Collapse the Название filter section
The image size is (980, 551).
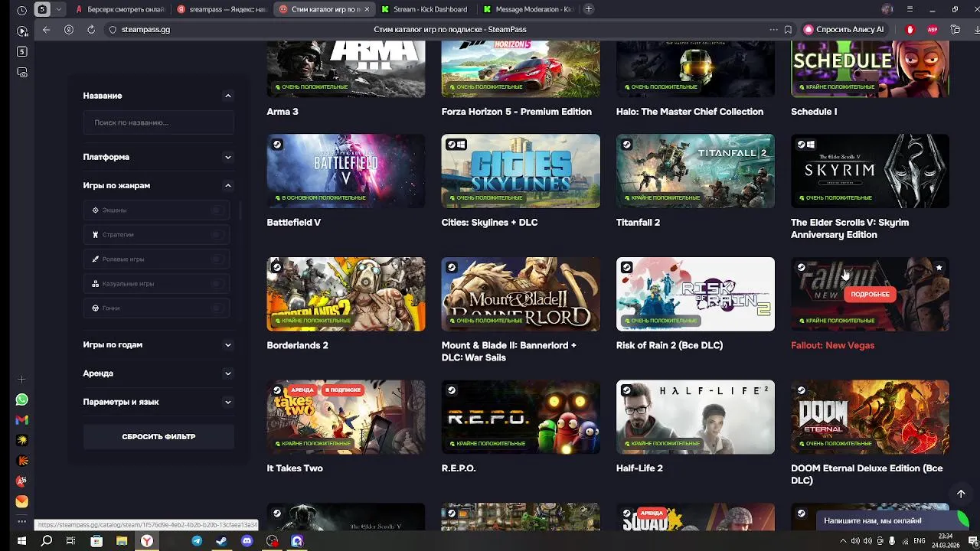point(227,96)
